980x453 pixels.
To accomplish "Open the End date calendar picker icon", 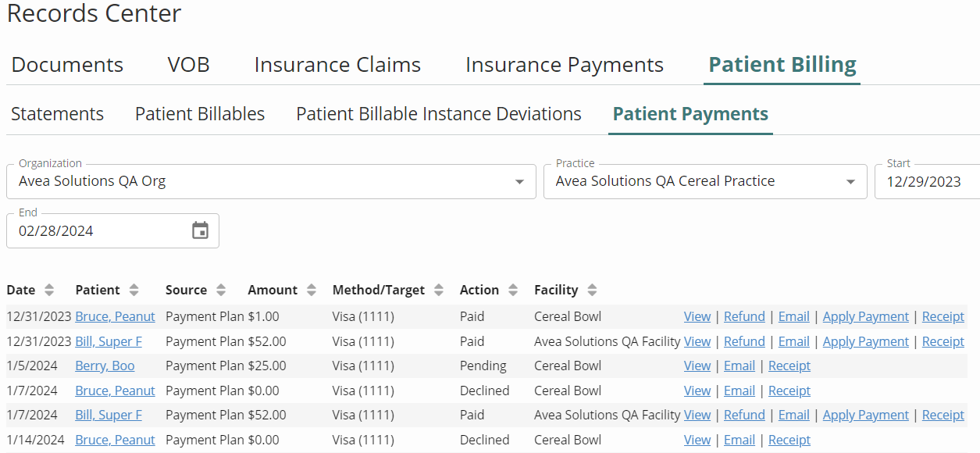I will (201, 230).
